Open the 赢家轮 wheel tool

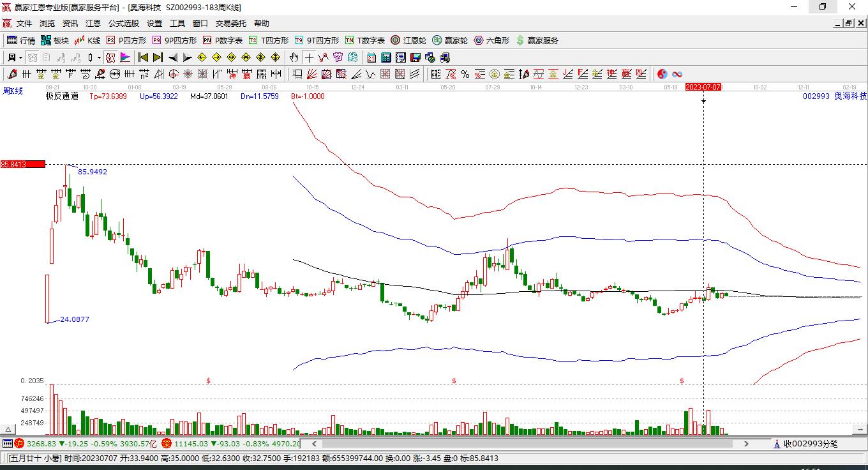coord(450,40)
